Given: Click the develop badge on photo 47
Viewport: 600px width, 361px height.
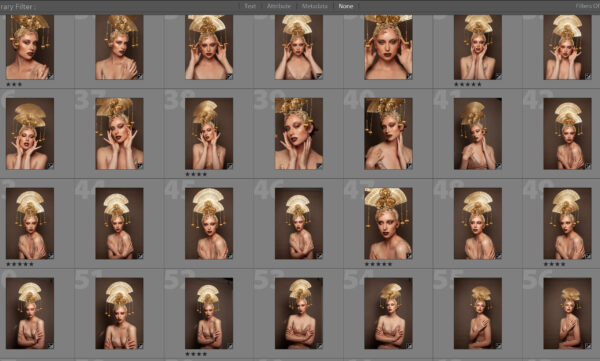Looking at the screenshot, I should (409, 256).
